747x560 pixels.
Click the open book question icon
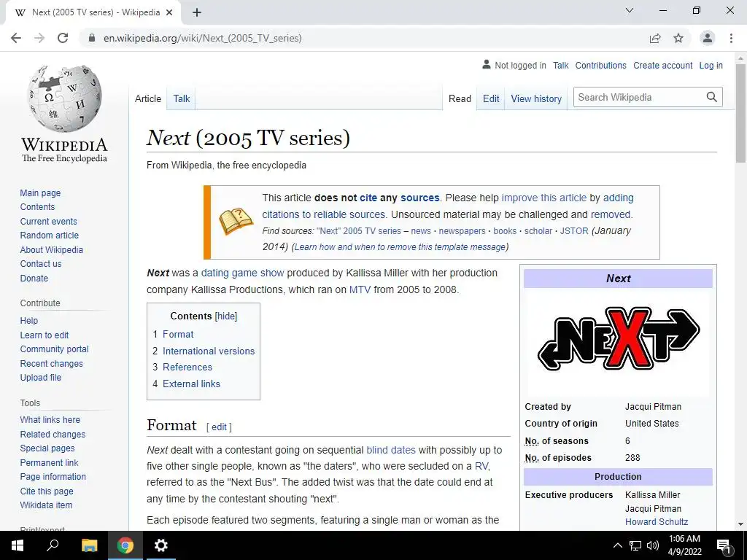pyautogui.click(x=236, y=222)
